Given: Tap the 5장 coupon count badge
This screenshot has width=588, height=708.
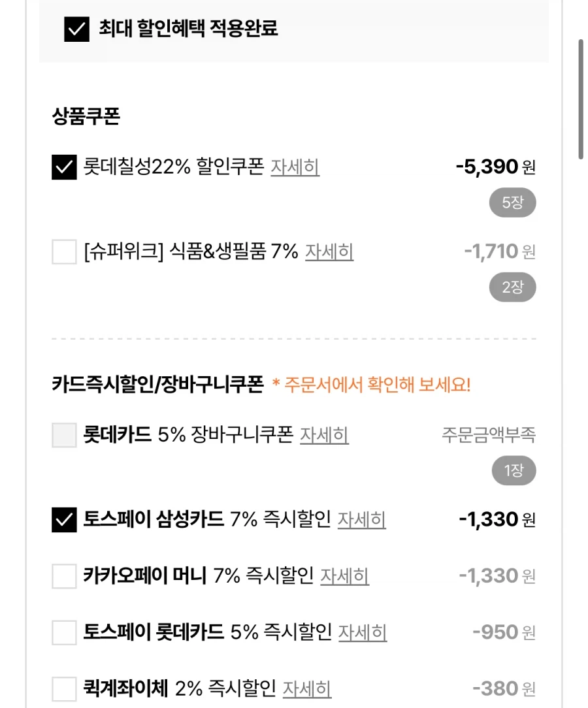Looking at the screenshot, I should coord(513,203).
